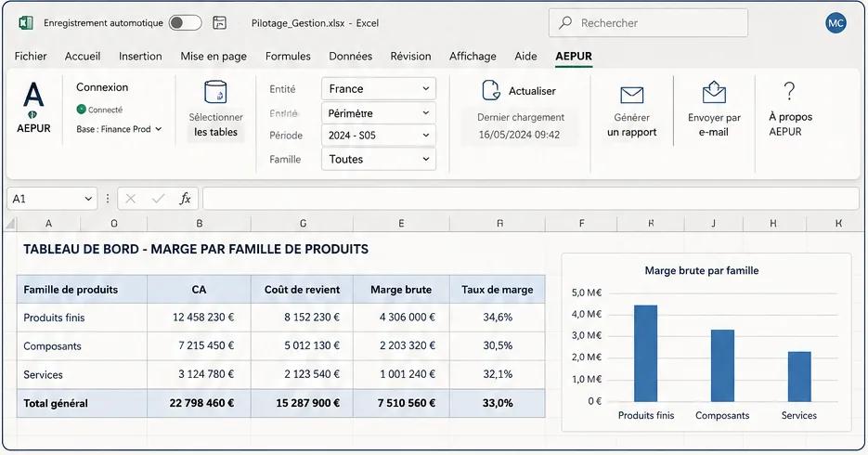The width and height of the screenshot is (868, 455).
Task: Click the Envoyer par e-mail icon
Action: coord(714,93)
